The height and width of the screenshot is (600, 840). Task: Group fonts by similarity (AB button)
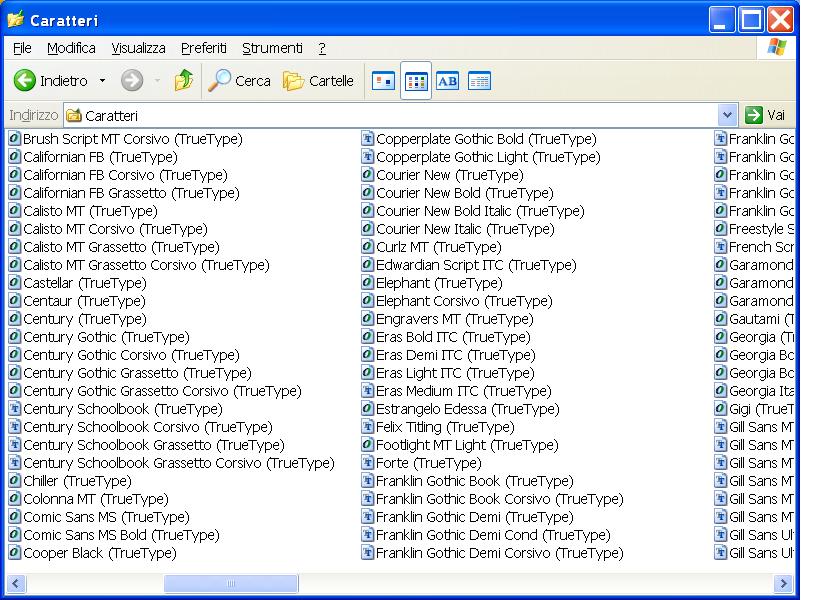coord(447,81)
